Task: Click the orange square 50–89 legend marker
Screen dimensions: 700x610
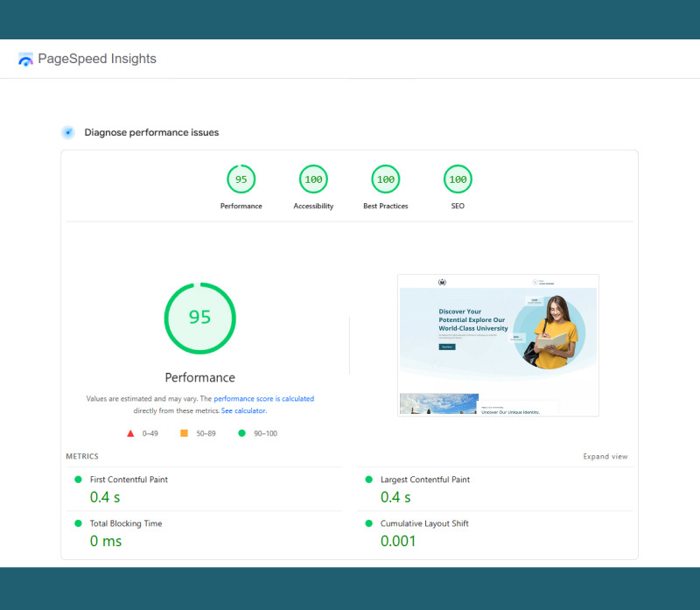Action: (184, 432)
